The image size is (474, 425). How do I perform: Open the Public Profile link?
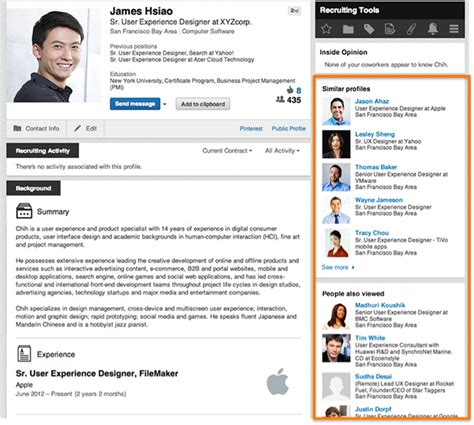click(288, 129)
